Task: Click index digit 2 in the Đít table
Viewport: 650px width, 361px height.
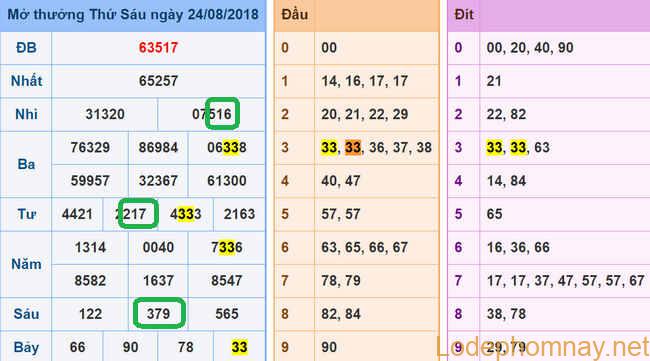Action: pyautogui.click(x=458, y=114)
